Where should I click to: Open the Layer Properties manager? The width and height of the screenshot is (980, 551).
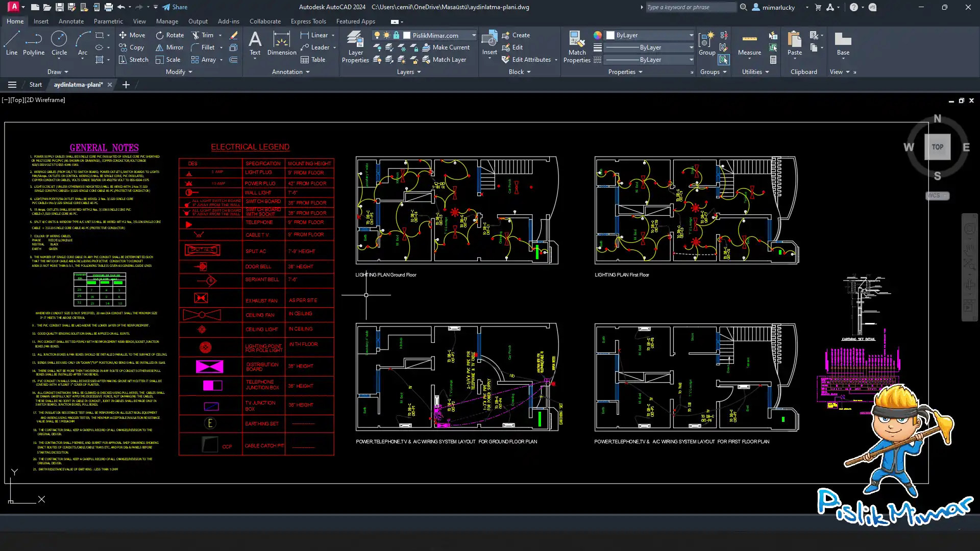tap(355, 47)
